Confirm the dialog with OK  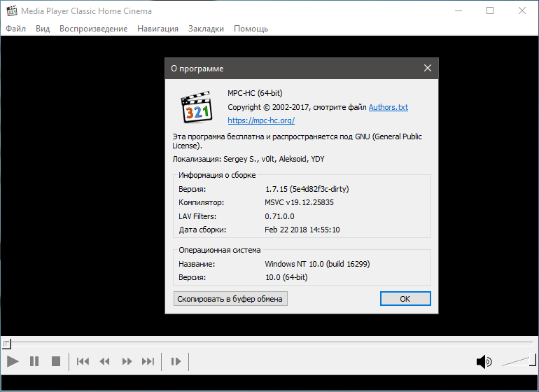tap(405, 299)
